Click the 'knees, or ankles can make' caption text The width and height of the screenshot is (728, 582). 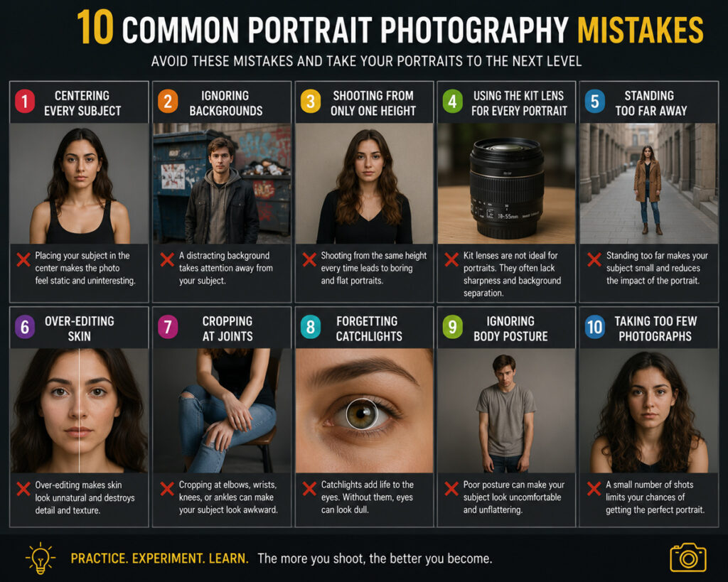coord(227,497)
